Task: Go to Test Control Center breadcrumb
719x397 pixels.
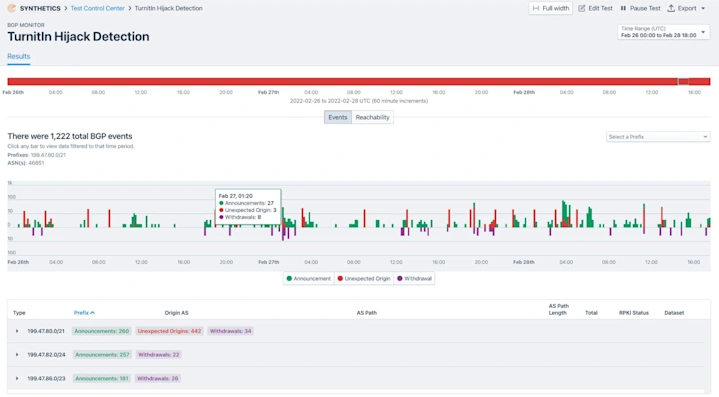Action: coord(97,8)
